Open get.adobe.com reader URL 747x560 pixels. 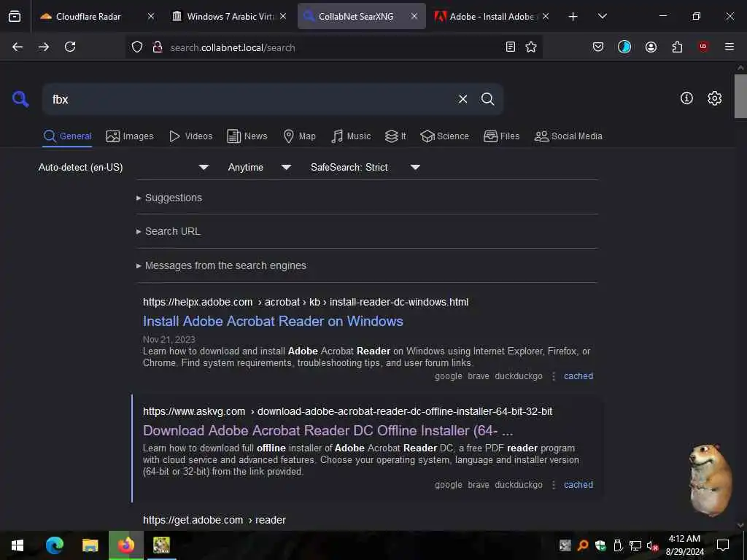pos(214,520)
